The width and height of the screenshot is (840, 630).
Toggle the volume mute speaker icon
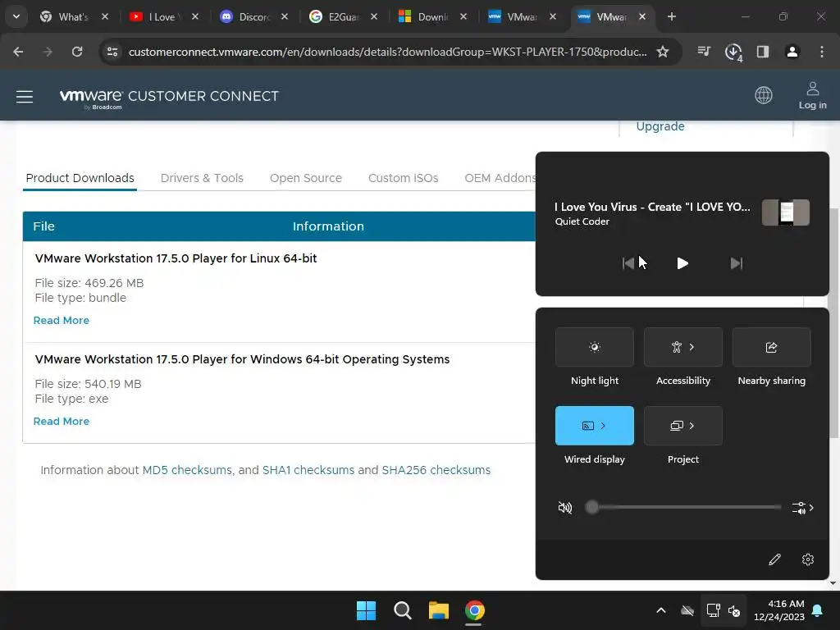564,507
